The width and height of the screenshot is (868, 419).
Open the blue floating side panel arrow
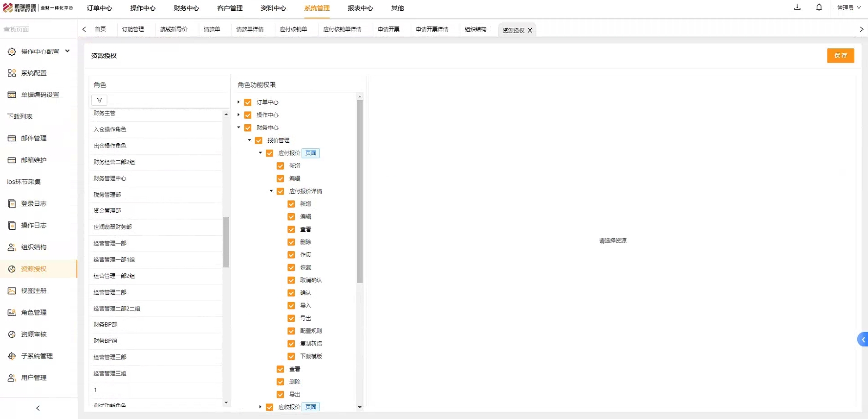point(863,339)
